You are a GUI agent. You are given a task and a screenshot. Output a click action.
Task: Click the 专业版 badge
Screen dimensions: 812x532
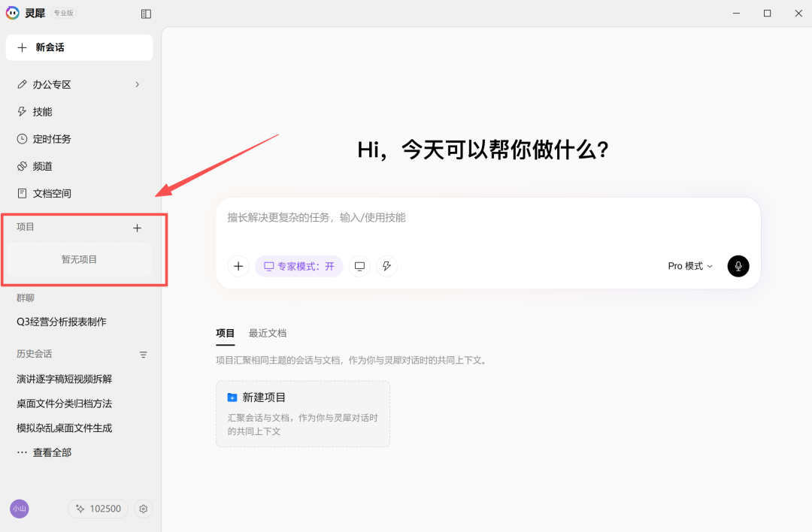[x=64, y=13]
